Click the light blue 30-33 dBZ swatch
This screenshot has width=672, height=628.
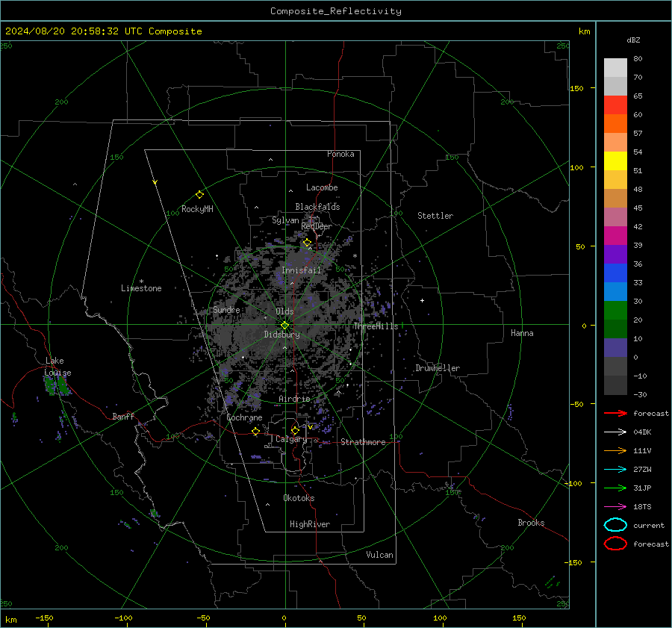click(x=615, y=291)
